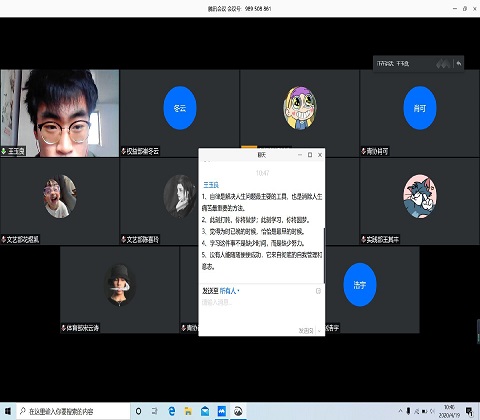Click the blue 浩宇 avatar circle
This screenshot has width=480, height=420.
[360, 285]
